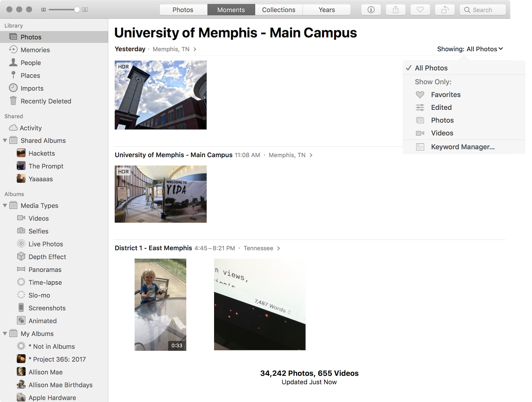Select the 0:33 toddler video thumbnail
The image size is (532, 402).
pyautogui.click(x=160, y=305)
